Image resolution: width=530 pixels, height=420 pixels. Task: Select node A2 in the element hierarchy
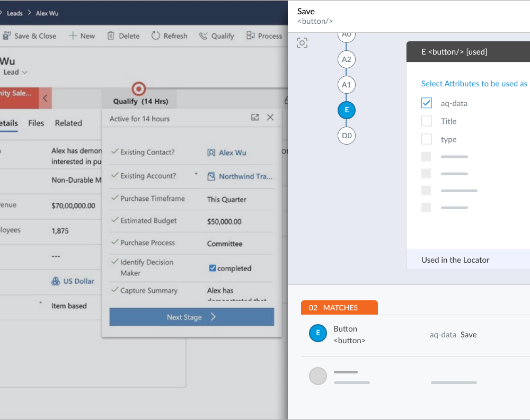coord(347,59)
